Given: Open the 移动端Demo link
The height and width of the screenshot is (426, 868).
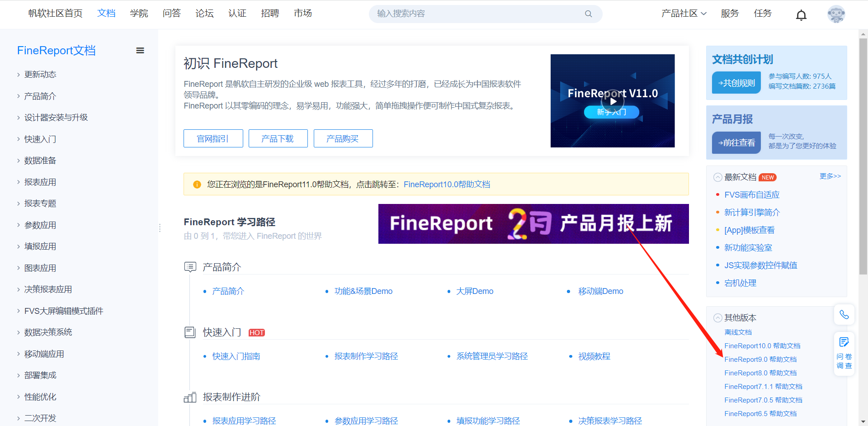Looking at the screenshot, I should (x=601, y=291).
